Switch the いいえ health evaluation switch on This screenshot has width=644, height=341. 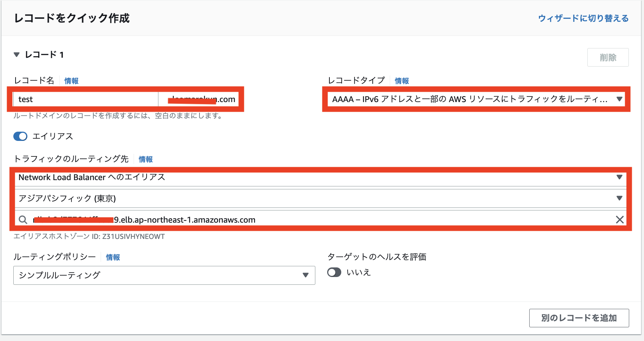[334, 273]
